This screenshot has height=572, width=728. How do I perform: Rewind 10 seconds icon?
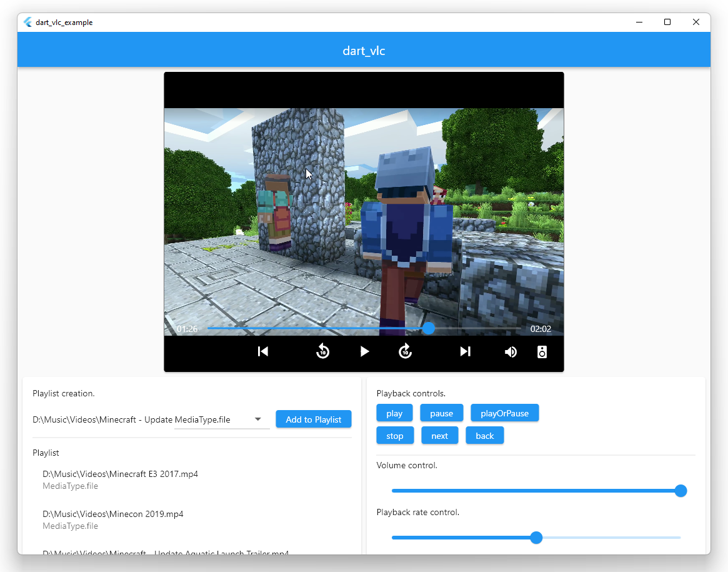(322, 351)
